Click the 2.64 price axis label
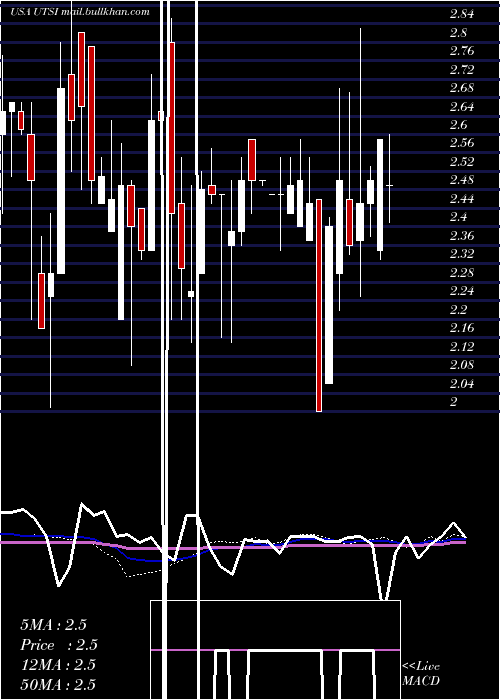The height and width of the screenshot is (700, 500). 462,107
